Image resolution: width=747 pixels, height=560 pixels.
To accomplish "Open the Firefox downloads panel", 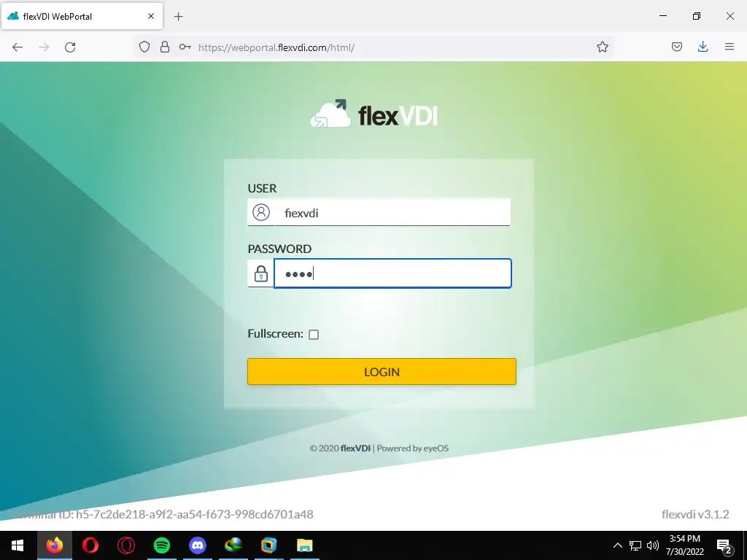I will pyautogui.click(x=703, y=47).
